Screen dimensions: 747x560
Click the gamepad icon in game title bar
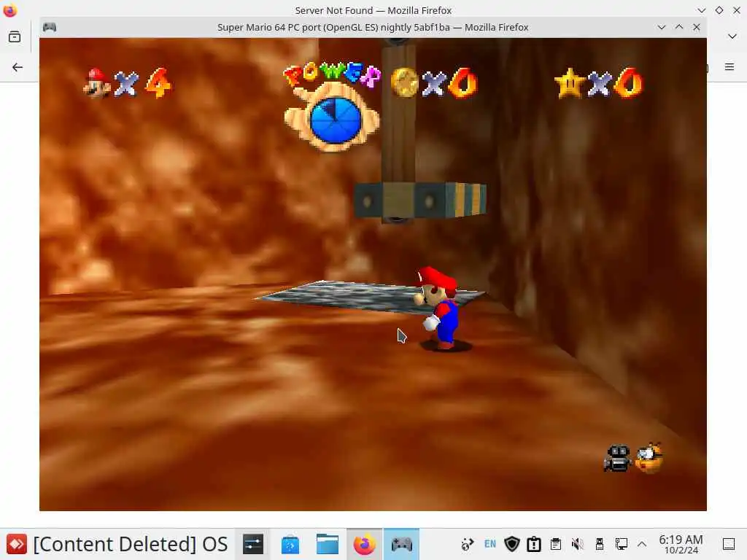(50, 27)
